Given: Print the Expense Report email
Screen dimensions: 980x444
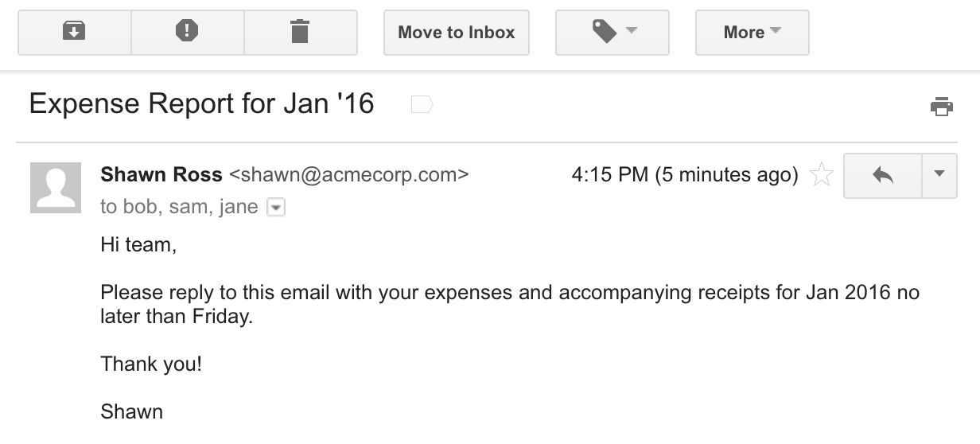Looking at the screenshot, I should tap(942, 106).
